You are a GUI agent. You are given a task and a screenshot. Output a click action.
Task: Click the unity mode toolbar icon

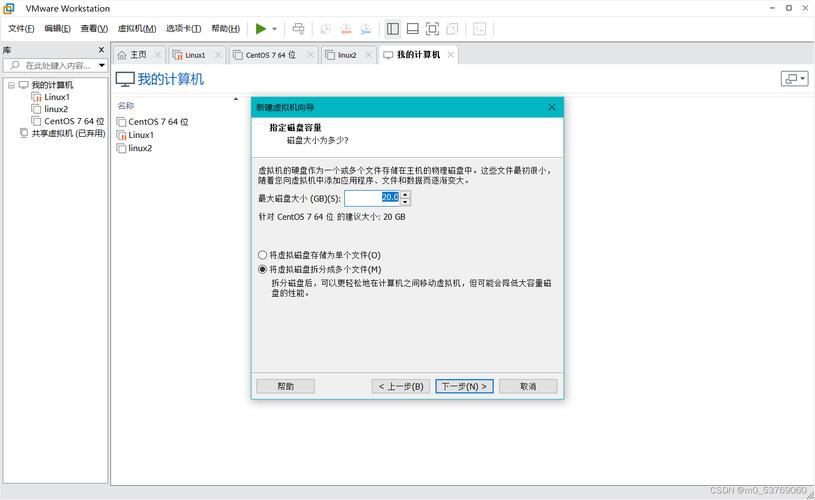(x=452, y=29)
